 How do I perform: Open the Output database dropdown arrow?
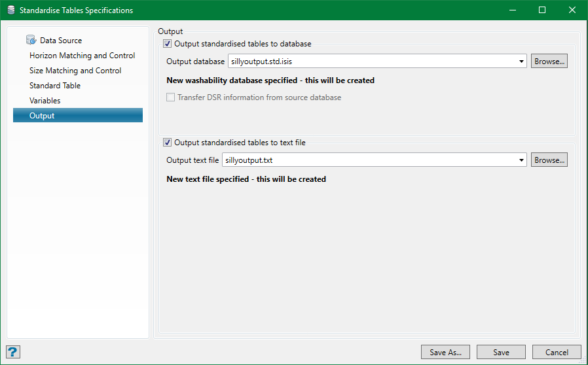(x=521, y=61)
